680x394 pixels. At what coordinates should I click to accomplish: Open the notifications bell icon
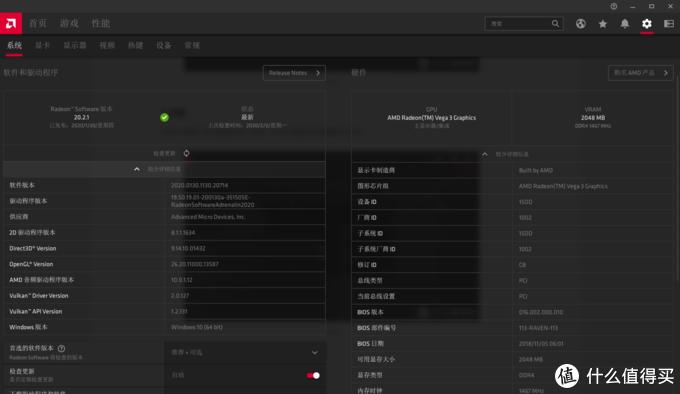624,24
